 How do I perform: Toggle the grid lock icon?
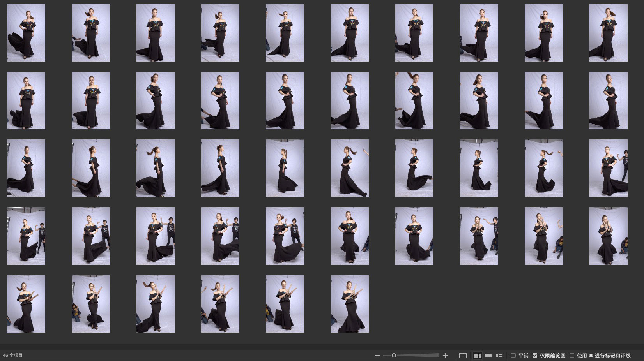tap(463, 356)
